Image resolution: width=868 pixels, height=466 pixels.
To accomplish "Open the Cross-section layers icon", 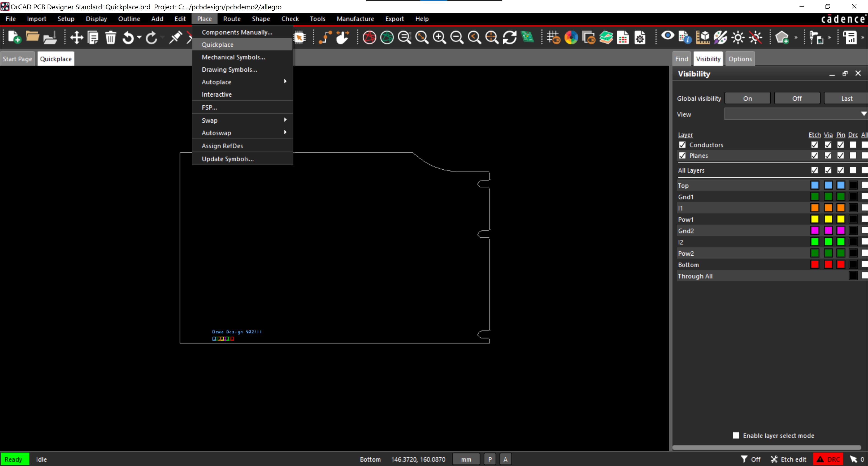I will (606, 37).
